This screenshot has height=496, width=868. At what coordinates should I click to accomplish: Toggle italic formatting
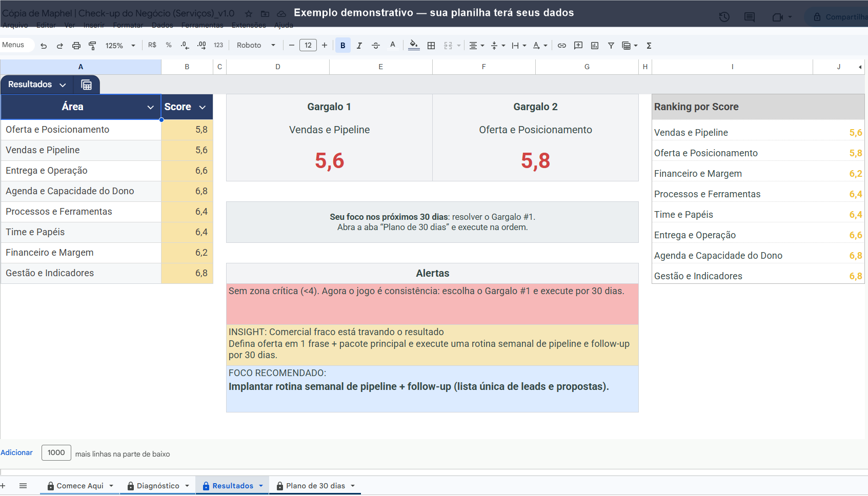click(x=359, y=46)
